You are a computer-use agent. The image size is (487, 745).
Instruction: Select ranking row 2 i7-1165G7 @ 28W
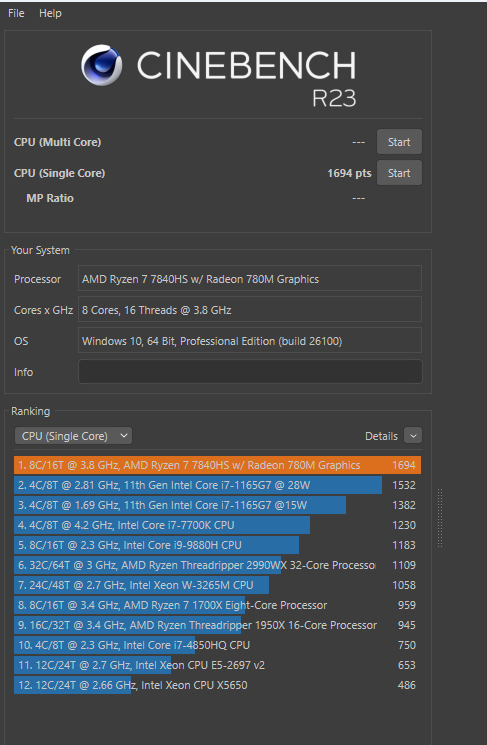tap(217, 485)
